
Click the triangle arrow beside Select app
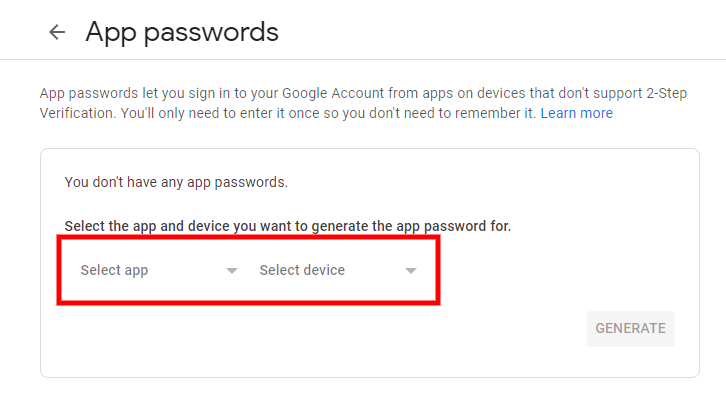[232, 271]
